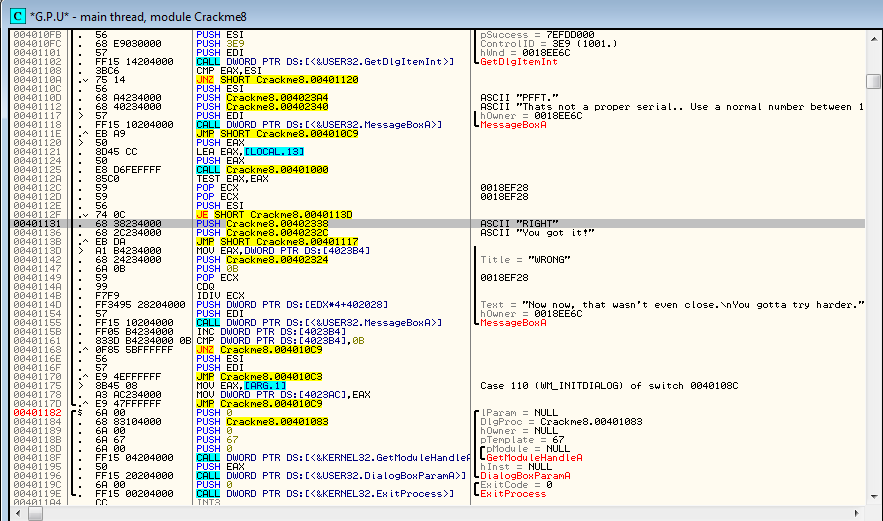Click JMP Crackme8.004010C3 instruction
The width and height of the screenshot is (883, 521).
(x=259, y=377)
